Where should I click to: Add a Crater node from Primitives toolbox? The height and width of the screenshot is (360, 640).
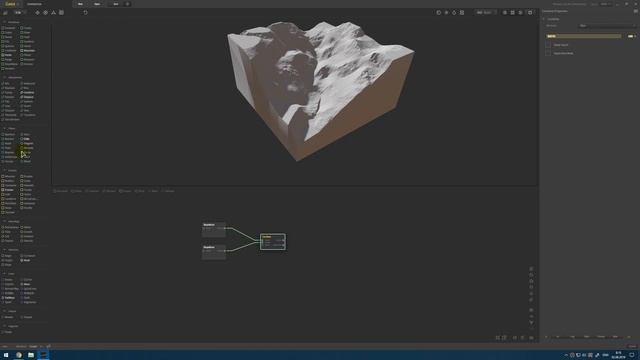pyautogui.click(x=7, y=33)
